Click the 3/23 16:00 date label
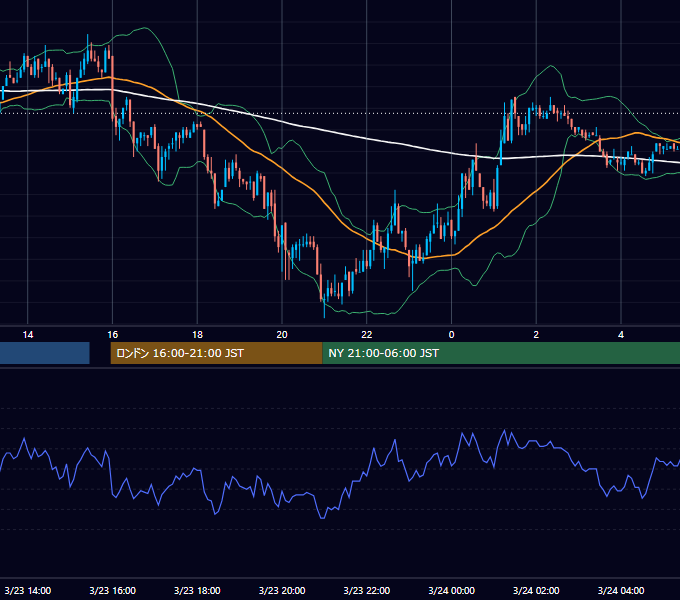The image size is (680, 600). click(x=112, y=590)
